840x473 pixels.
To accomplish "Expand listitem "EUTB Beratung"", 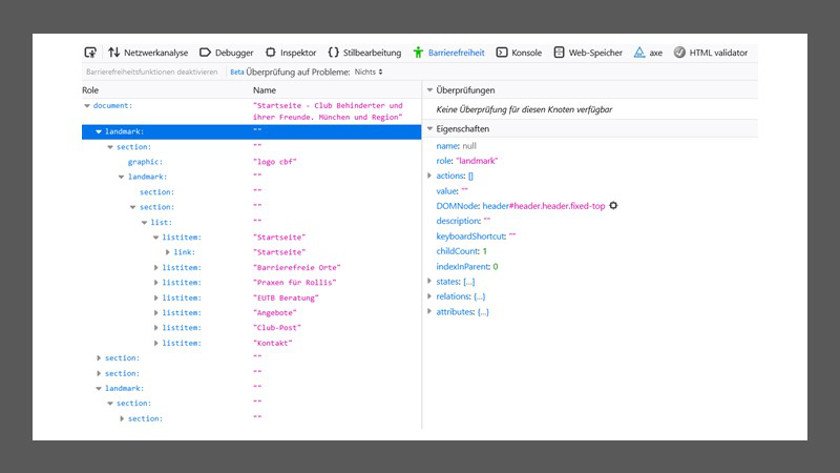I will (x=156, y=298).
